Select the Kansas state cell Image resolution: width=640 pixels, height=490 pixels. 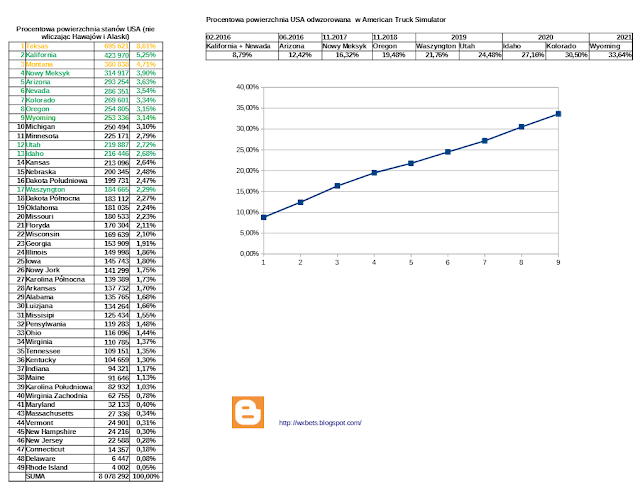click(x=60, y=163)
